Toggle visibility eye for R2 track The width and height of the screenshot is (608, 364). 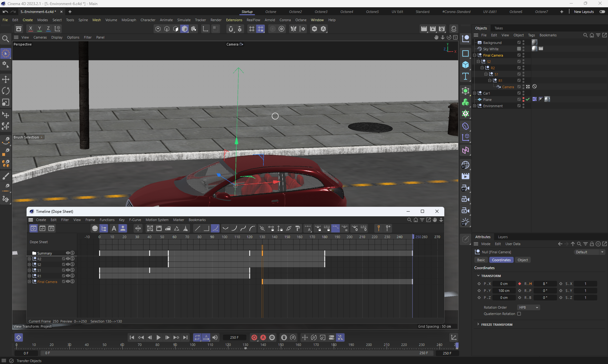(68, 259)
